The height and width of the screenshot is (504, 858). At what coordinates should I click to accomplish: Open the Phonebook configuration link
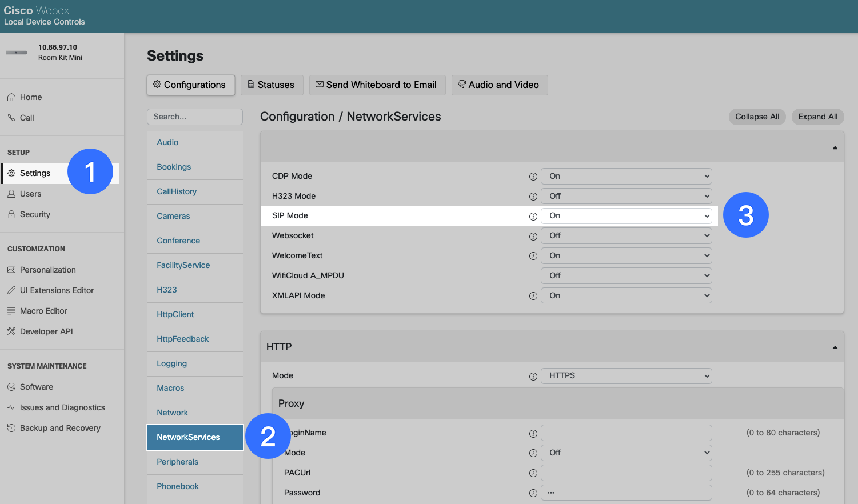pos(178,486)
